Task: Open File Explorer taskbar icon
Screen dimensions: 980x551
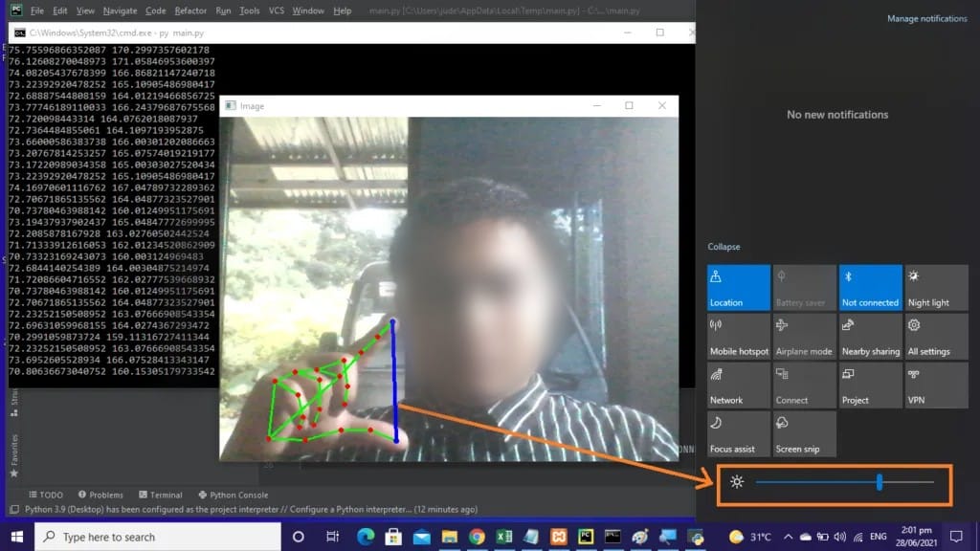Action: 450,537
